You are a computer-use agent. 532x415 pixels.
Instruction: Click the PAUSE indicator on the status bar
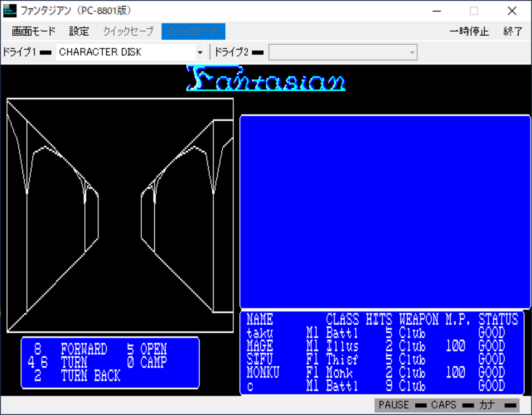394,405
